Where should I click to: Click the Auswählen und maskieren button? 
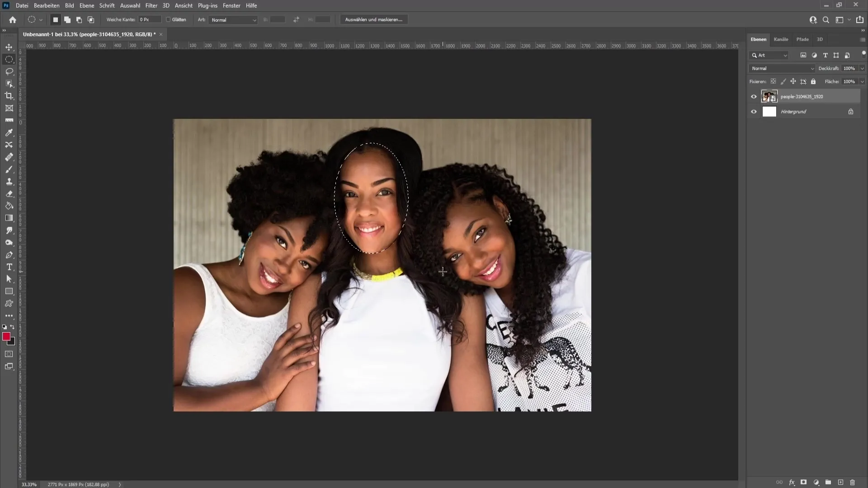[x=374, y=19]
